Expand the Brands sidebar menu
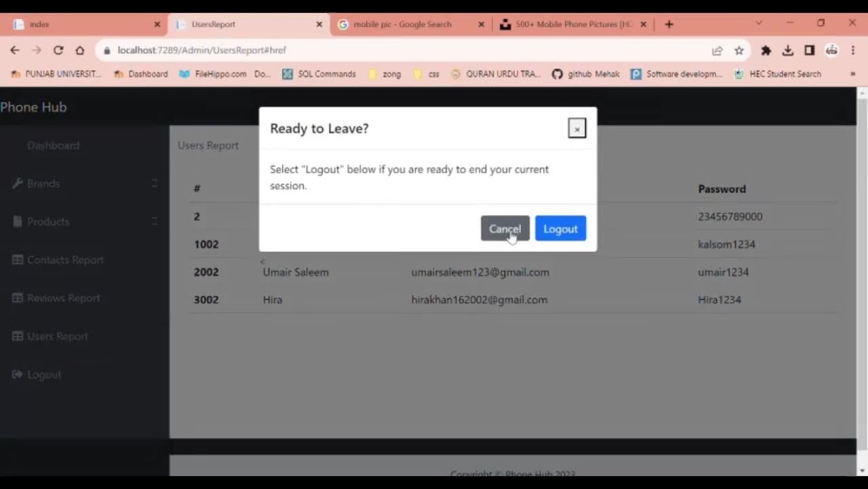 click(x=84, y=183)
